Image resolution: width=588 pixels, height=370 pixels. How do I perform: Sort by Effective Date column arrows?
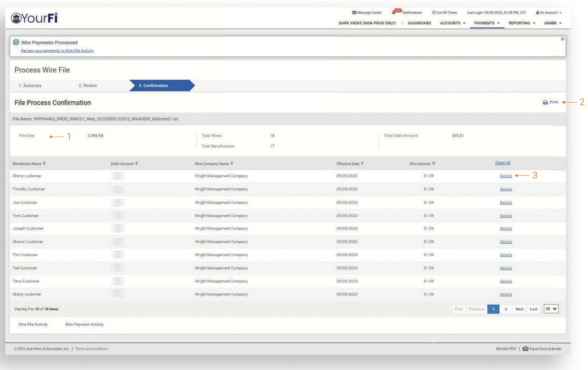[x=362, y=163]
